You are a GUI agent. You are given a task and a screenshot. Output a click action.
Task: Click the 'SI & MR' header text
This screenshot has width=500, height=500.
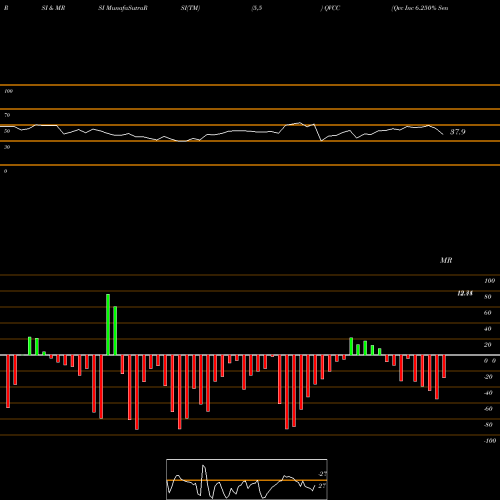point(53,8)
